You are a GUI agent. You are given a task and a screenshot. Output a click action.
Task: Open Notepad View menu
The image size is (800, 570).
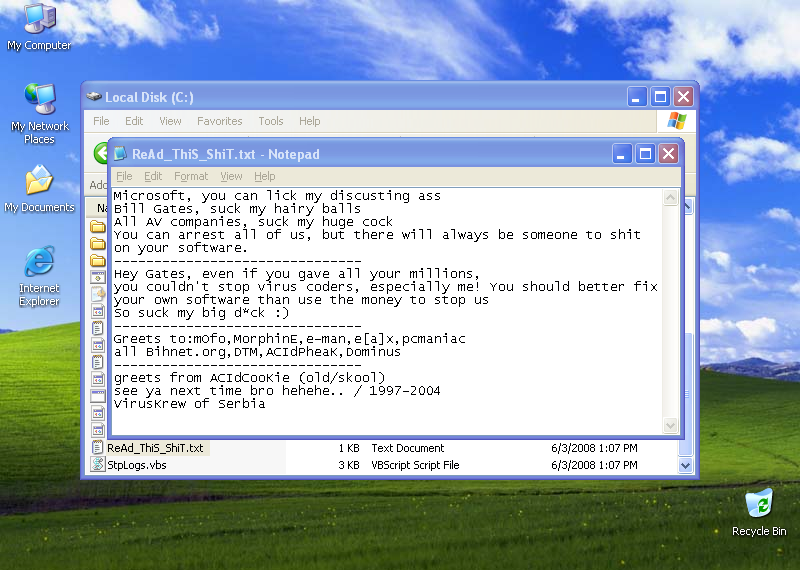231,176
